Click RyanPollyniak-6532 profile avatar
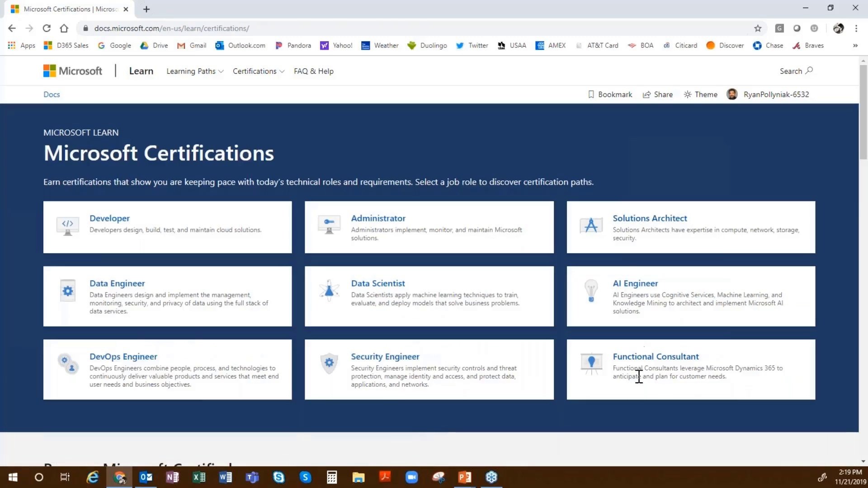The height and width of the screenshot is (488, 868). point(732,94)
